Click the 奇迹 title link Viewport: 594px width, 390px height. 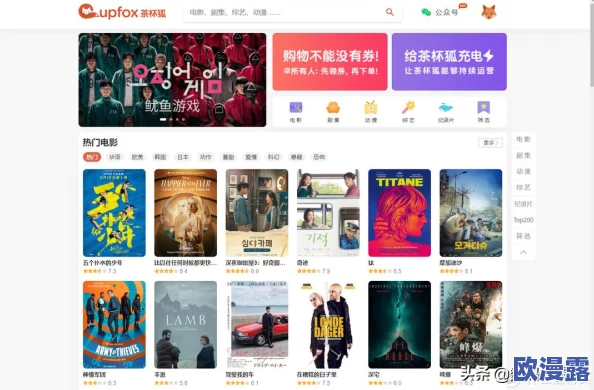303,263
